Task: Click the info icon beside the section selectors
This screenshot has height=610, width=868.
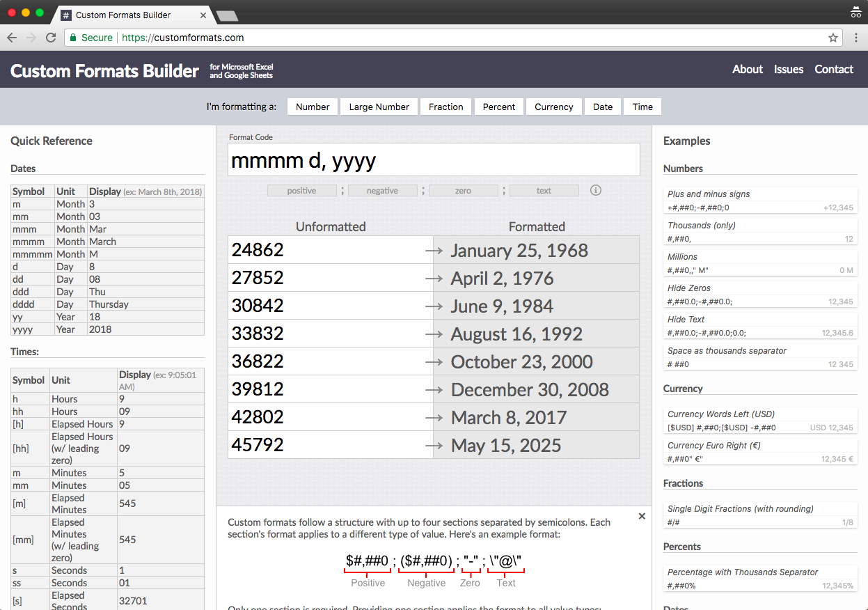Action: click(596, 189)
